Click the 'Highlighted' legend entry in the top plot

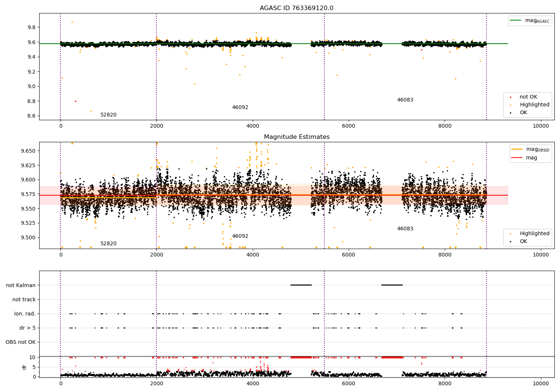535,105
